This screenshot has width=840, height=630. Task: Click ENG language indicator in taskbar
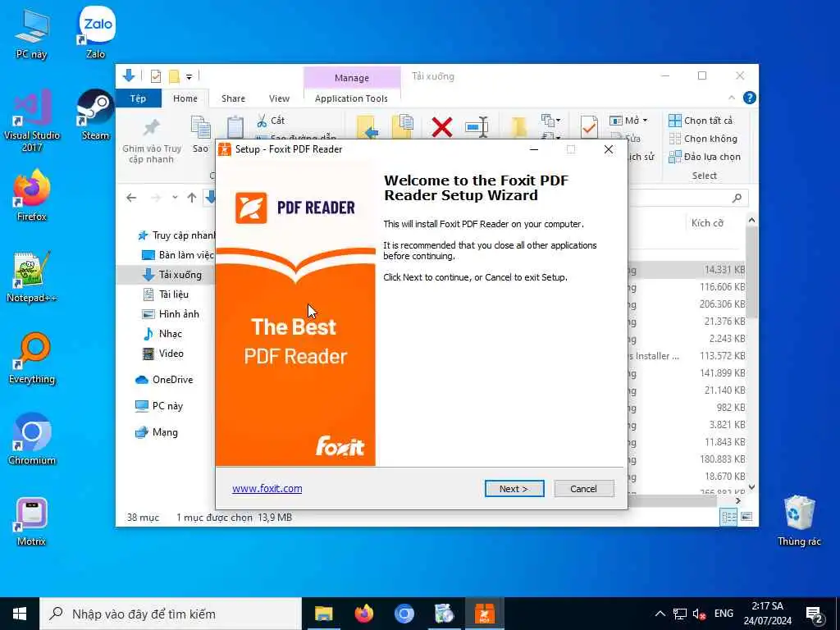724,614
